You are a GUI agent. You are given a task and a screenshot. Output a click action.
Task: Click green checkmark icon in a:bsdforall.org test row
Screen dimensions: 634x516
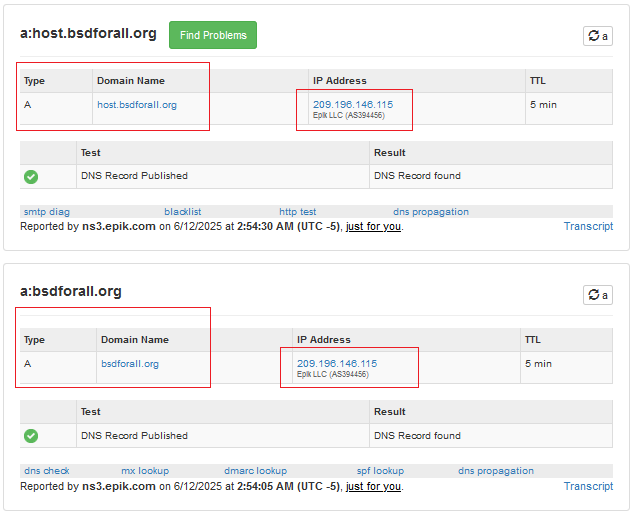31,436
